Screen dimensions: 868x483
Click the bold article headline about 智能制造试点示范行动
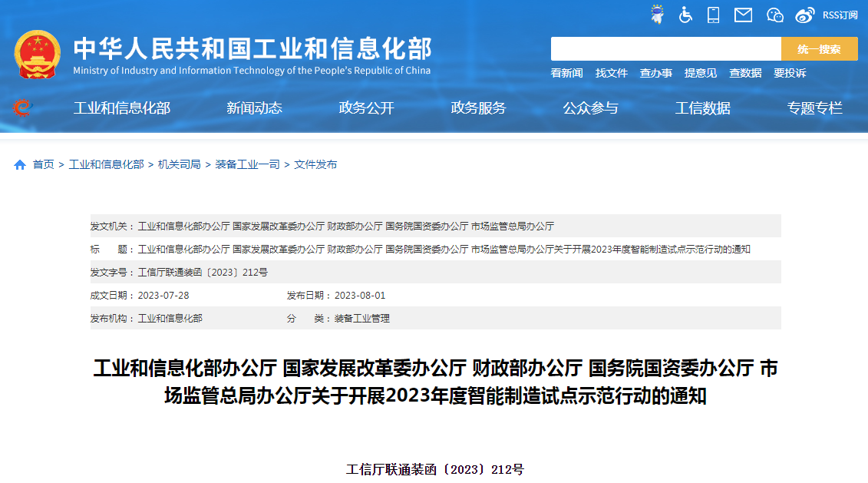coord(436,382)
